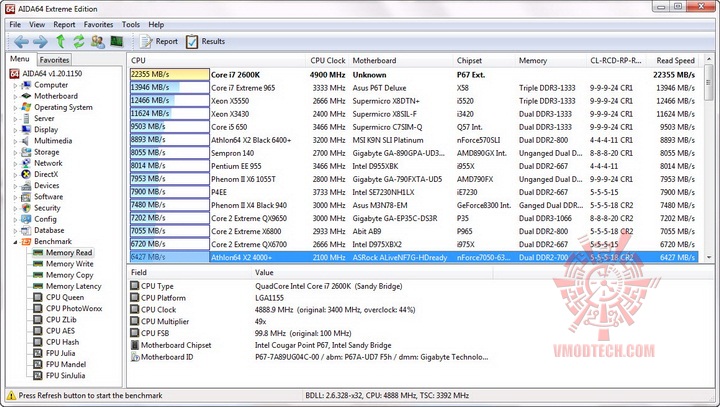Click the green board toolbar icon
The height and width of the screenshot is (407, 720).
[117, 42]
